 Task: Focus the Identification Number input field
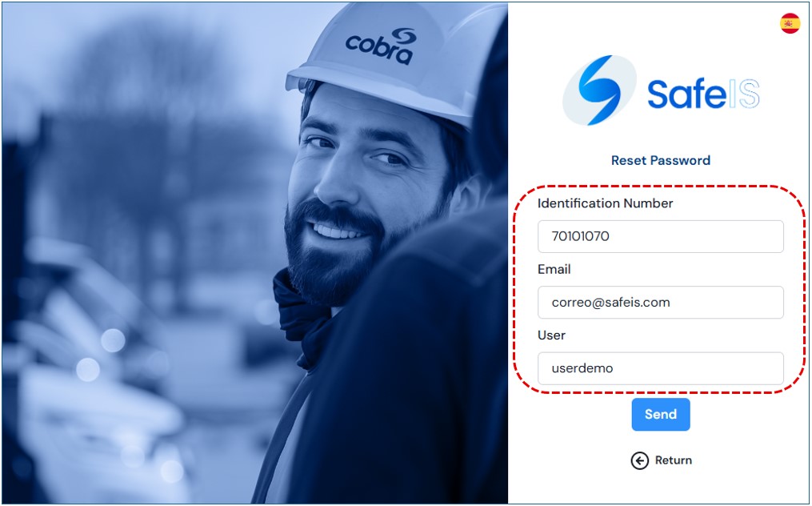[x=660, y=236]
